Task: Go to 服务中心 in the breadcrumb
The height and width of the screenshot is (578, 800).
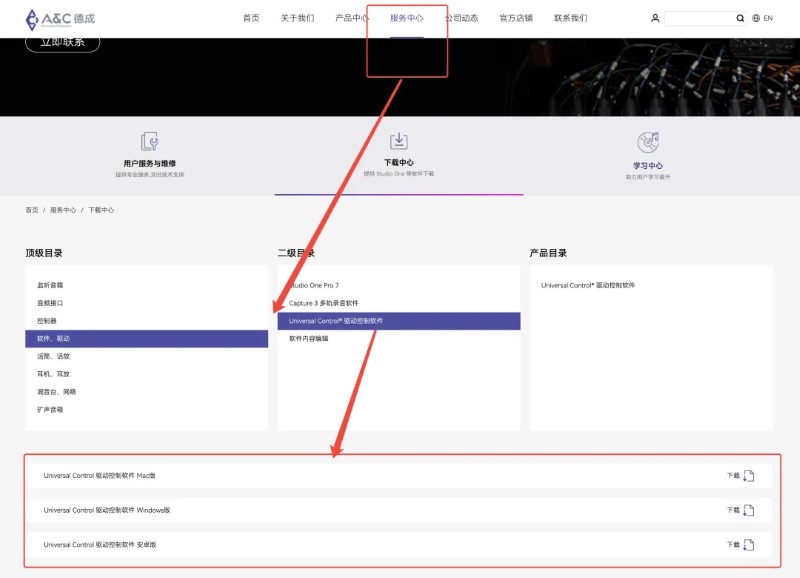Action: click(63, 210)
